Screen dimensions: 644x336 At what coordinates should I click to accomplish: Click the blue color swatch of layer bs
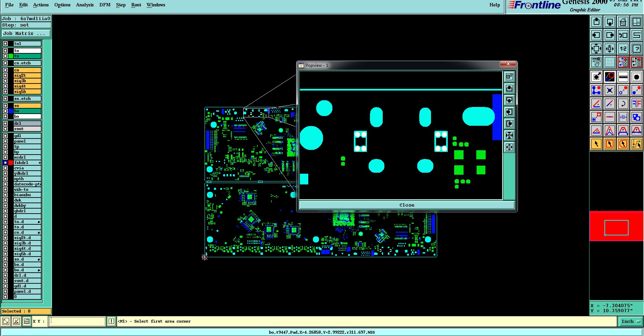(x=11, y=111)
